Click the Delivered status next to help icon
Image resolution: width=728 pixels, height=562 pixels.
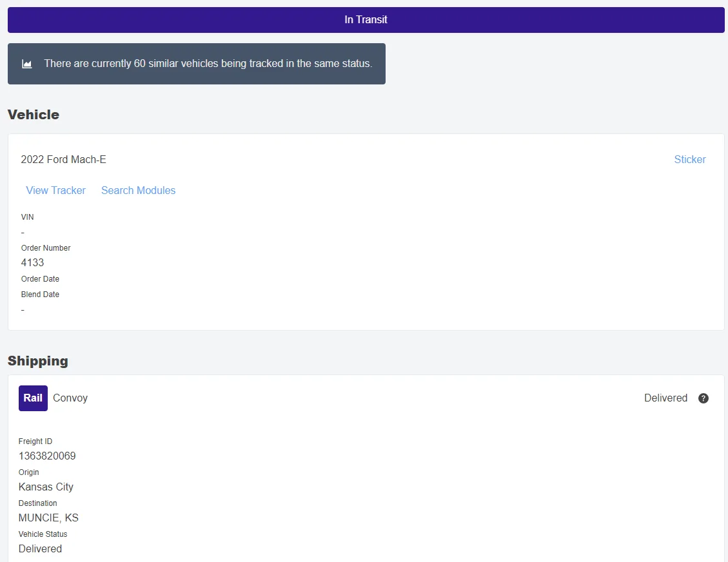point(665,398)
